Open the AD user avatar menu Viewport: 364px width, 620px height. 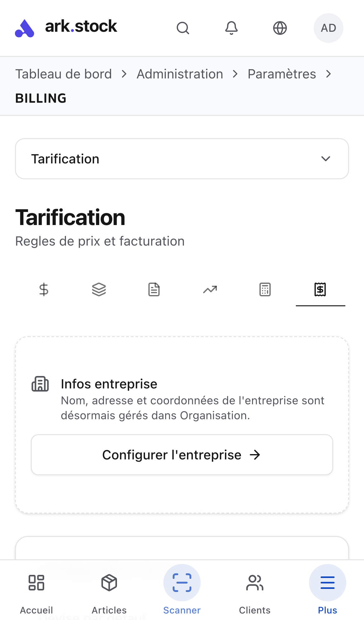tap(328, 28)
